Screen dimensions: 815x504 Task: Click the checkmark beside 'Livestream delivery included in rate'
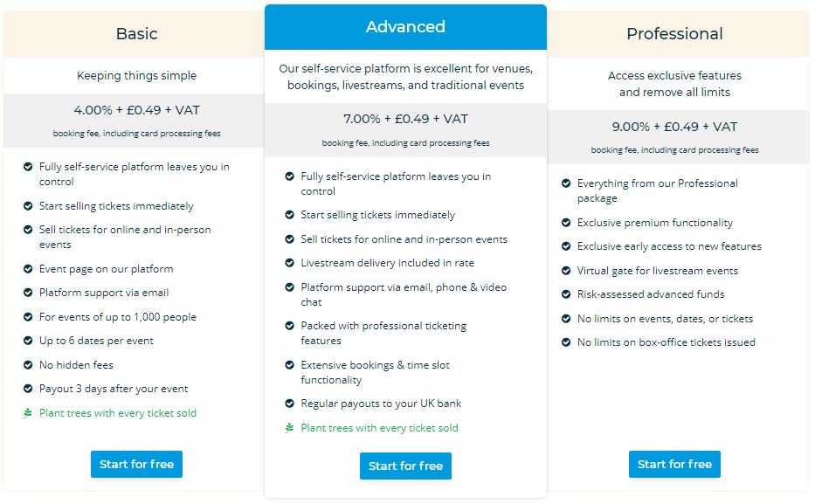[289, 264]
